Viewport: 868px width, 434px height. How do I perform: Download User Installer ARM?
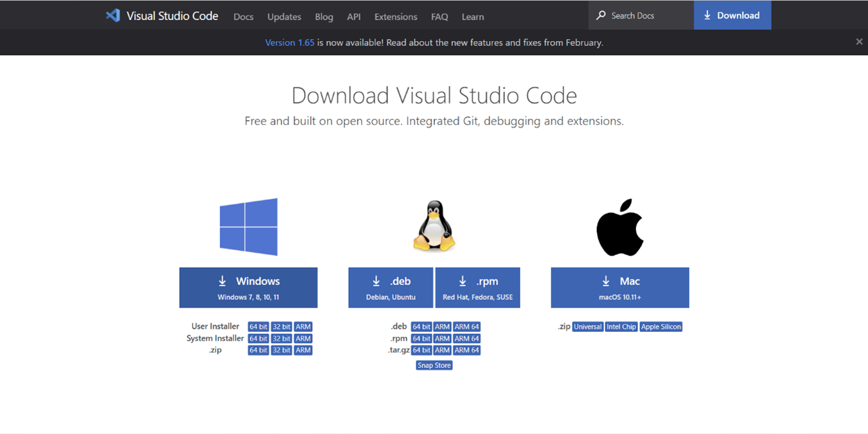(303, 327)
